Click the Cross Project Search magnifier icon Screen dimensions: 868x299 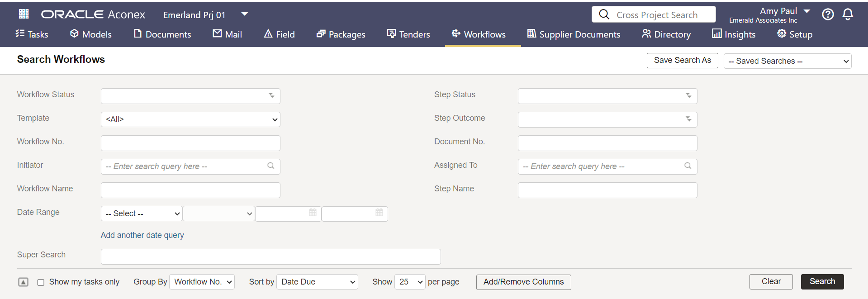[x=604, y=14]
